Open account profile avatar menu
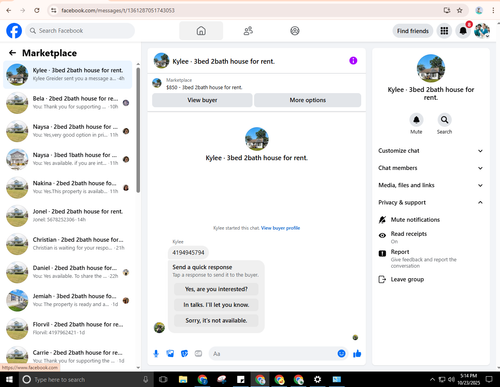This screenshot has height=387, width=500. pyautogui.click(x=482, y=31)
